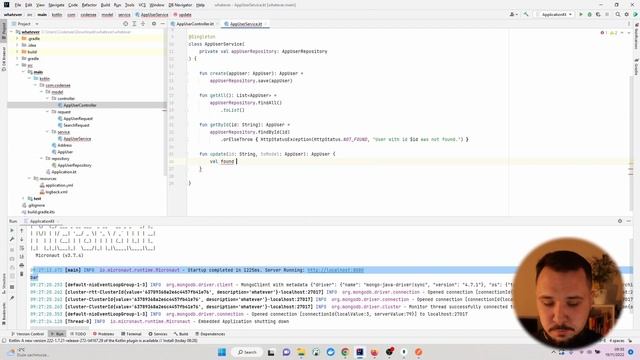Select build.gradle.kts file

click(41, 212)
